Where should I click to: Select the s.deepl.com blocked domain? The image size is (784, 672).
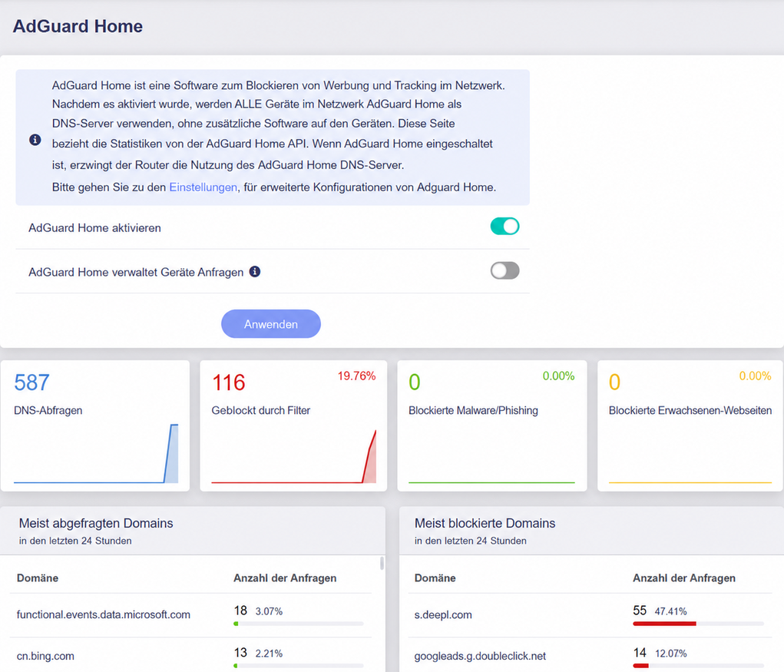(x=443, y=615)
